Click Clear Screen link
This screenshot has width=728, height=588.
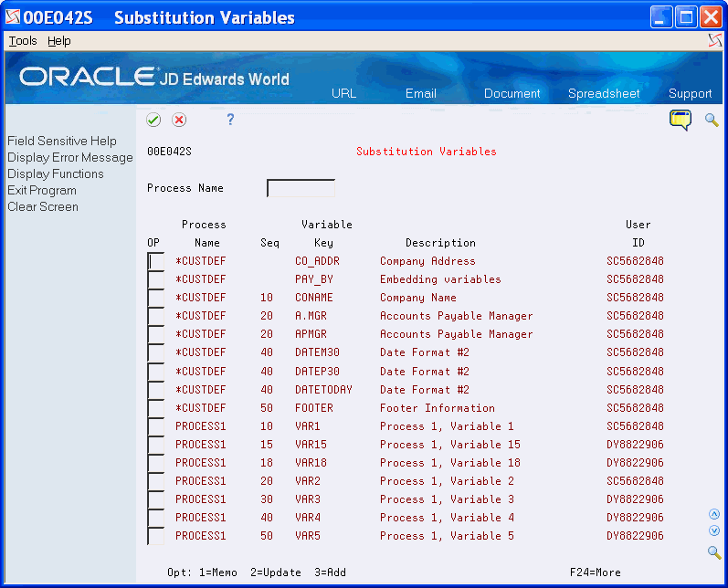tap(43, 206)
